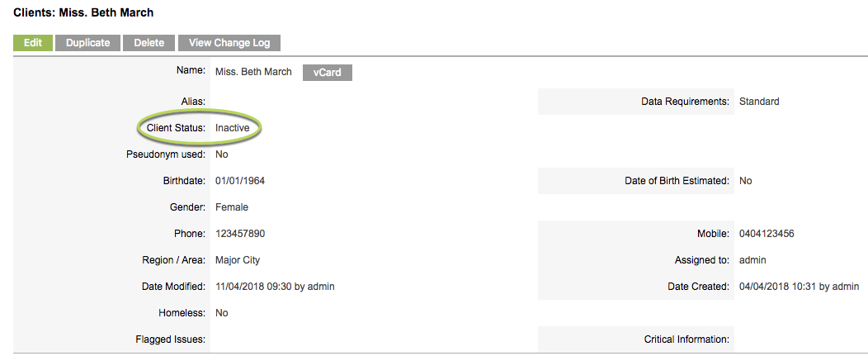The height and width of the screenshot is (356, 868).
Task: Click the Major City region value
Action: pyautogui.click(x=238, y=260)
